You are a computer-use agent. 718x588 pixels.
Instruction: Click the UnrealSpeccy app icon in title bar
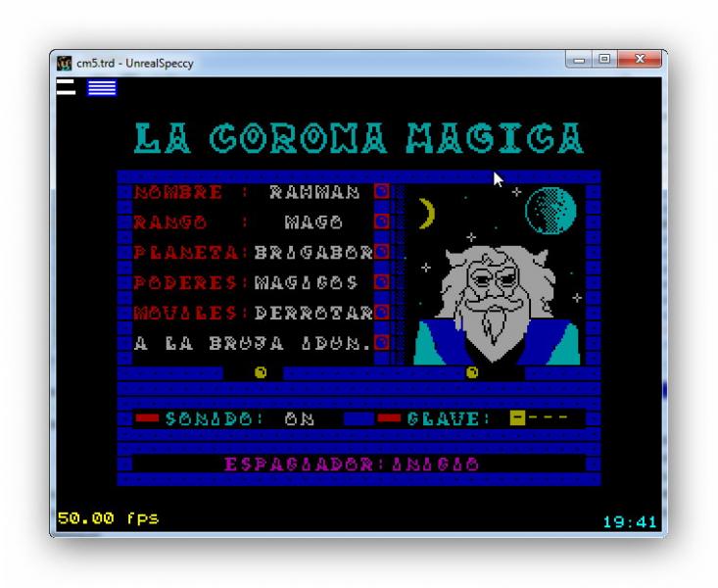(66, 63)
